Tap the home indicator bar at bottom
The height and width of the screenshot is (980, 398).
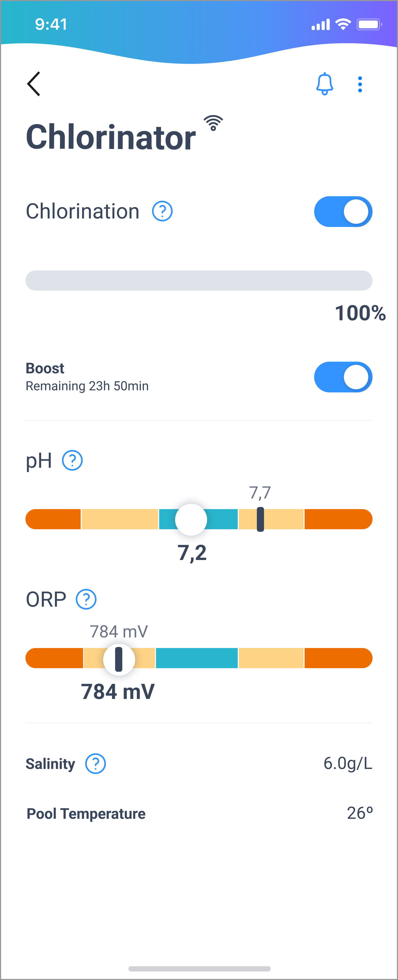199,968
